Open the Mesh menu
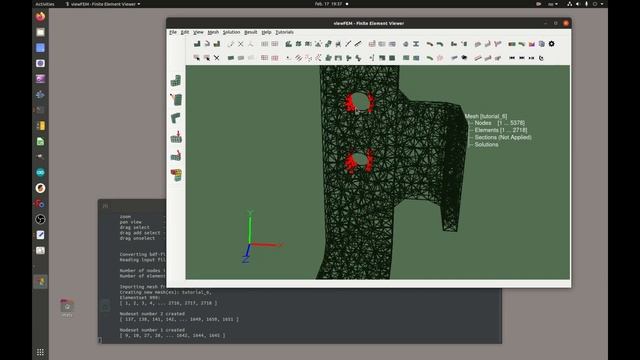This screenshot has width=640, height=360. (x=213, y=32)
